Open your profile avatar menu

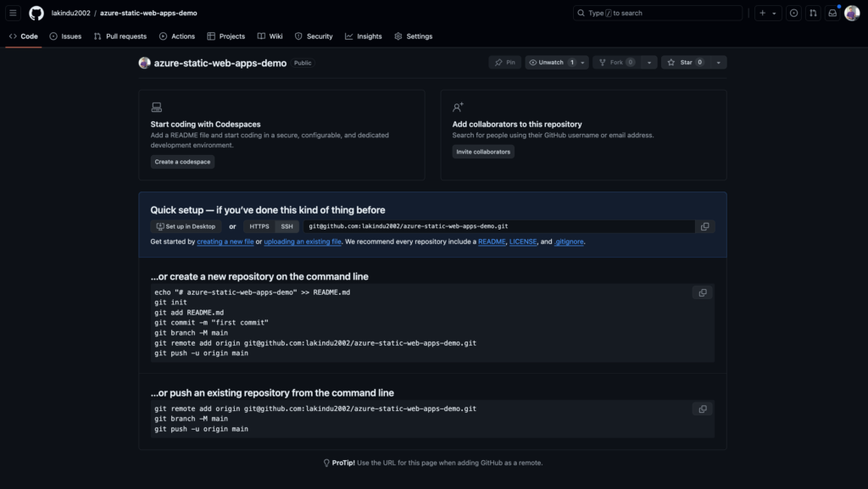(x=852, y=13)
